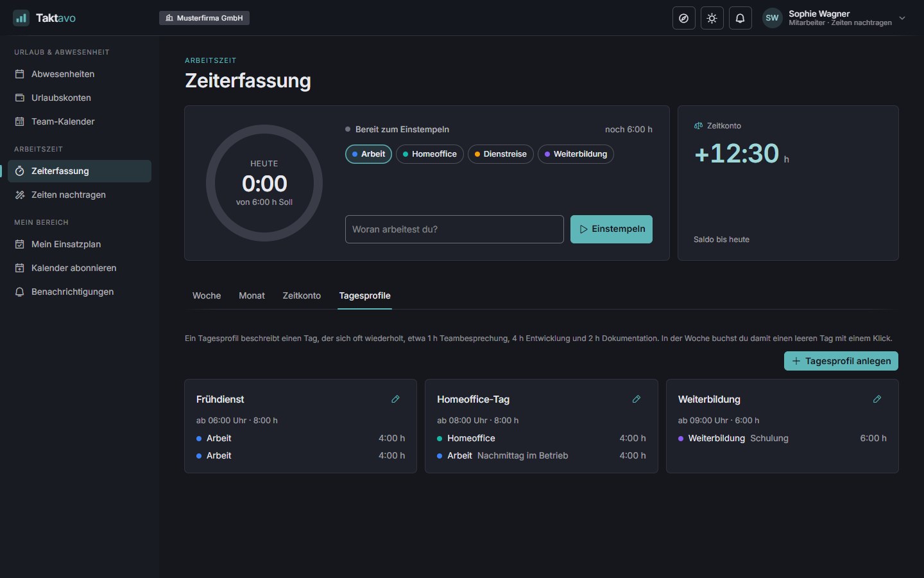Open Mein Einsatzplan sidebar item
This screenshot has width=924, height=578.
pyautogui.click(x=80, y=244)
